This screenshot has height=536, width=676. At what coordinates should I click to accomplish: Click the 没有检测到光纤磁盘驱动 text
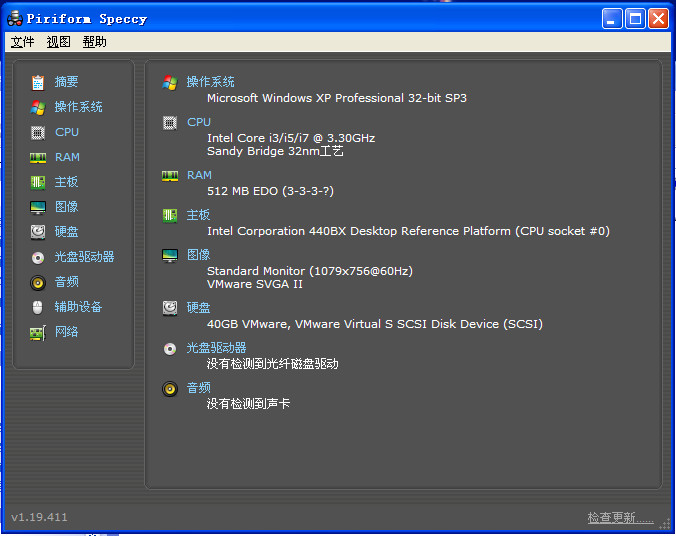coord(272,364)
